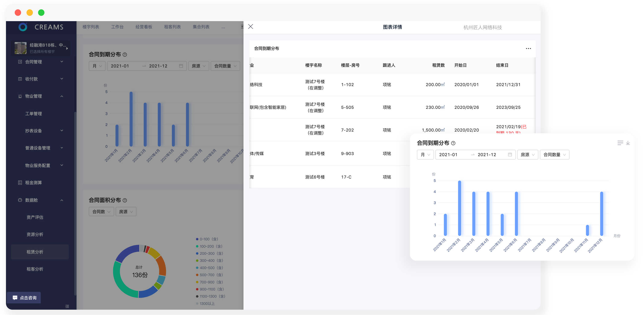Viewport: 644px width, 315px height.
Task: Click the 2021年12月 bar in floating chart
Action: (602, 214)
